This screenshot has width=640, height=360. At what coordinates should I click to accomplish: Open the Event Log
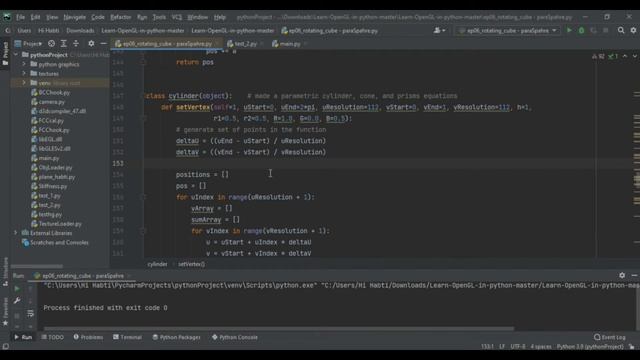(x=609, y=337)
